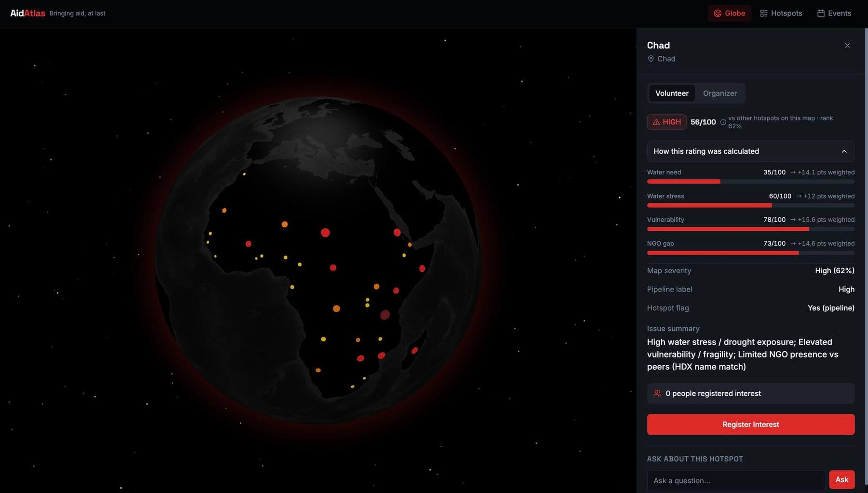The image size is (868, 493).
Task: Click the 'High (62%)' map severity value
Action: point(834,271)
